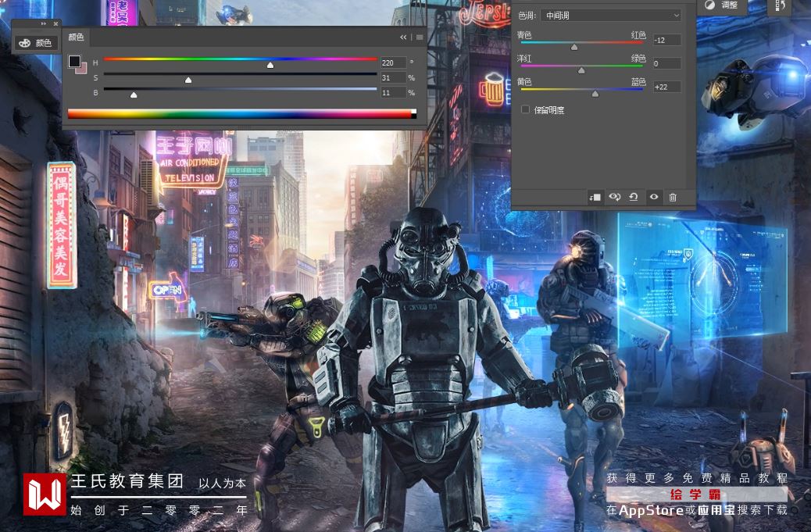Adjust the H hue slider handle
Screen dimensions: 811x532
tap(270, 65)
